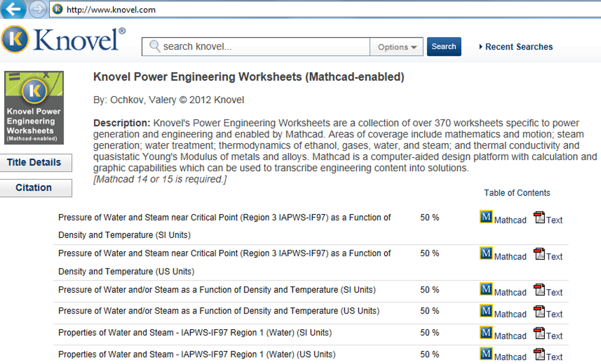
Task: Open Text PDF icon for Region 1 Water SI row
Action: point(539,333)
